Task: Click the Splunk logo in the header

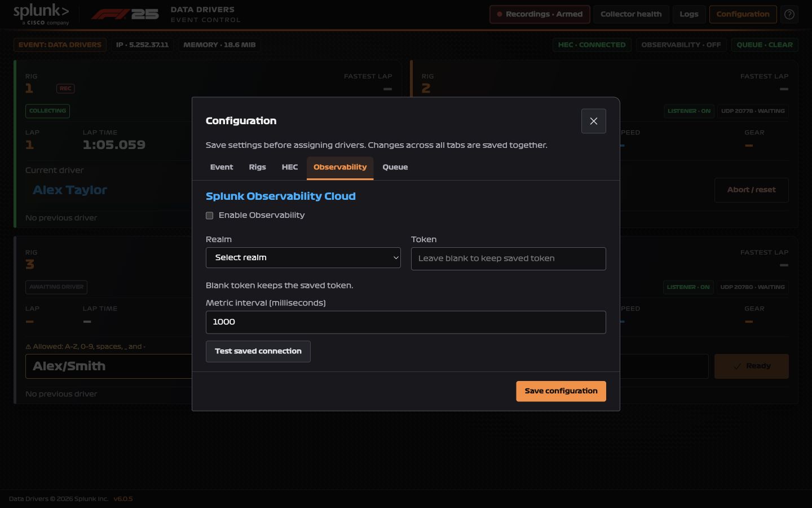Action: [41, 15]
